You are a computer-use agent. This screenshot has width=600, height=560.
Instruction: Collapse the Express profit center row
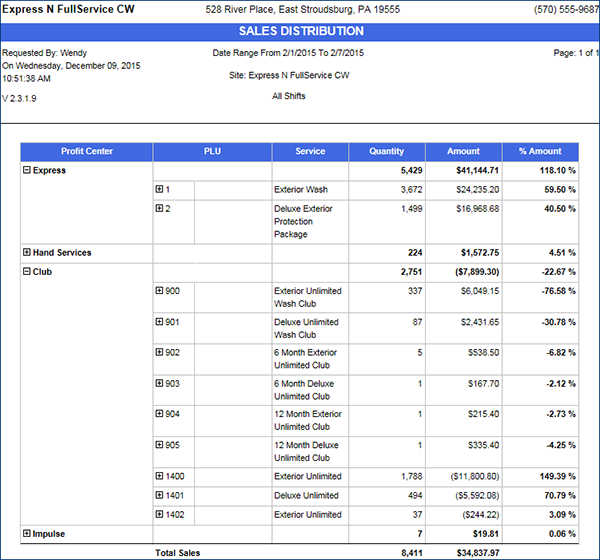pos(27,171)
